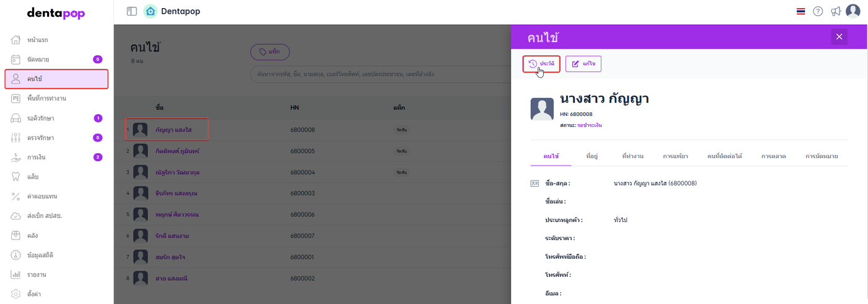Switch to the การนัดหมาย tab
The width and height of the screenshot is (868, 304).
(821, 156)
